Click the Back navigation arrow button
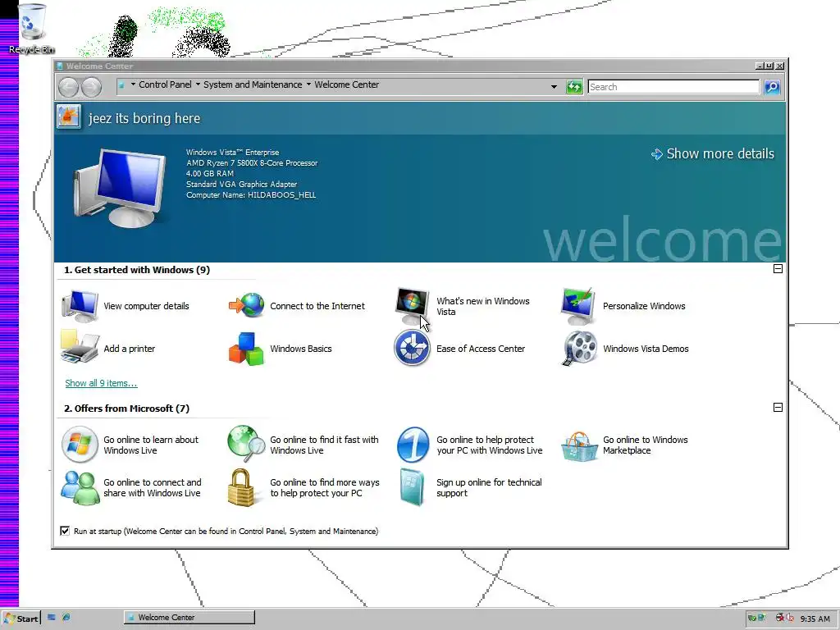 tap(69, 87)
